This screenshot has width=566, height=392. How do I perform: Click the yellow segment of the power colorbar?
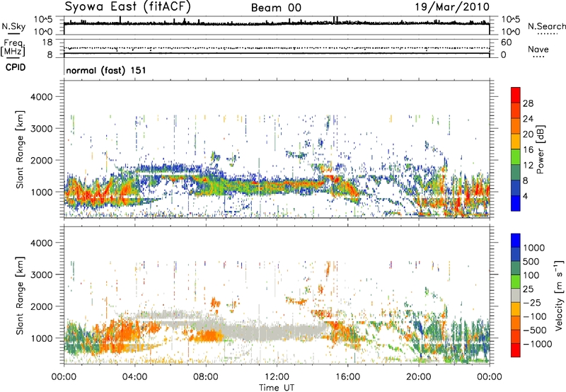coord(516,141)
